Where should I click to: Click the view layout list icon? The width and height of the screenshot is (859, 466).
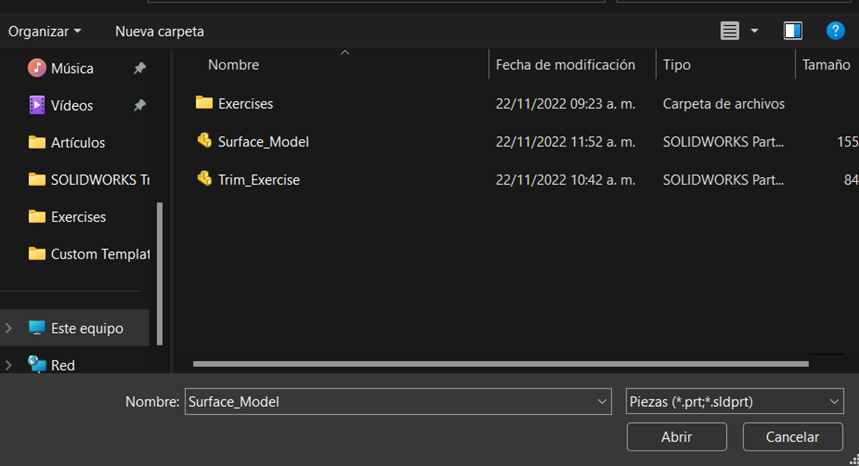pyautogui.click(x=729, y=31)
